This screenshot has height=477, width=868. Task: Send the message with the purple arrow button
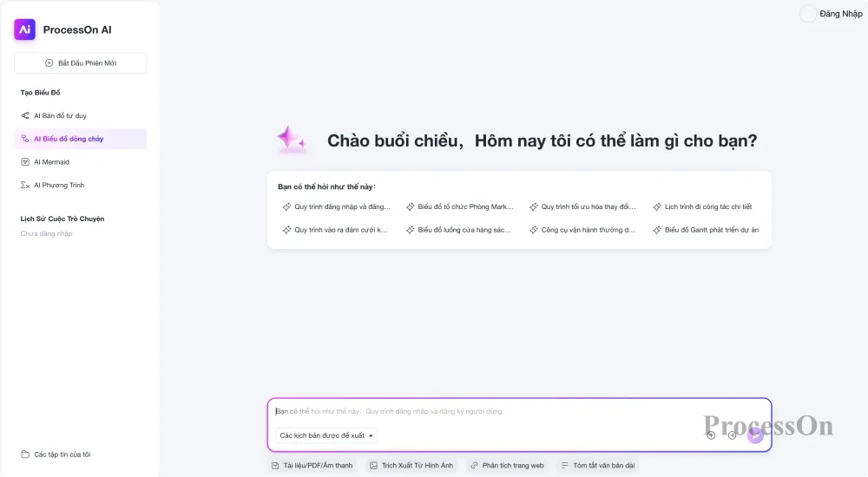[755, 435]
